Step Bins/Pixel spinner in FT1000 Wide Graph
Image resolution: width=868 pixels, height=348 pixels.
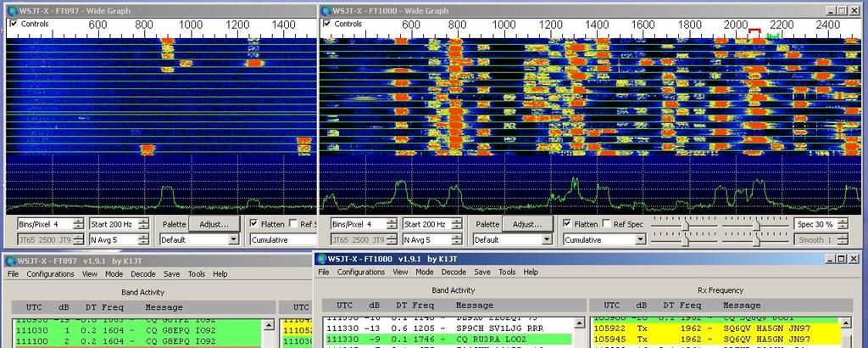point(392,224)
